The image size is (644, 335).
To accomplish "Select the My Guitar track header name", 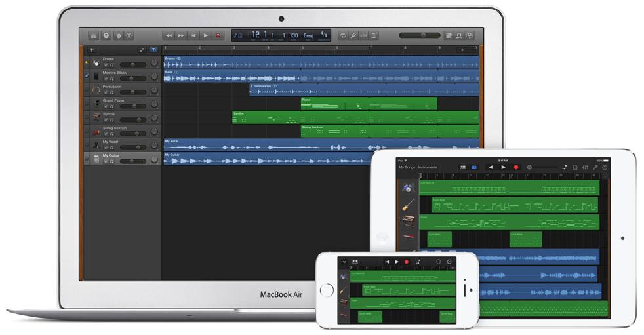I will pos(111,155).
